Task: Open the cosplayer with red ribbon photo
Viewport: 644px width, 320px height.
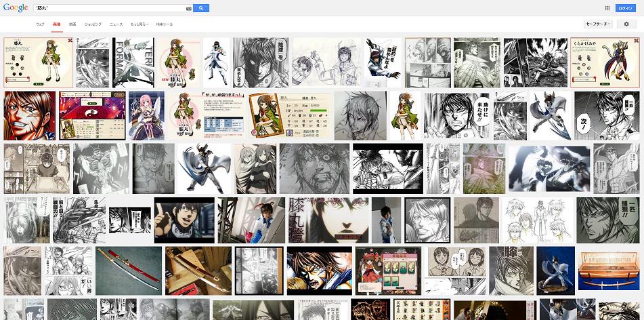Action: tap(251, 220)
